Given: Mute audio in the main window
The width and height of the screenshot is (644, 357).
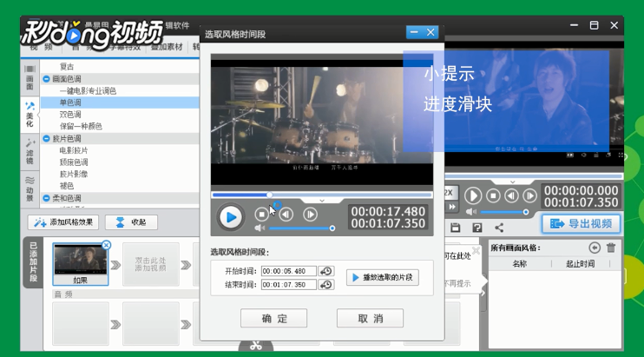Looking at the screenshot, I should pyautogui.click(x=470, y=212).
